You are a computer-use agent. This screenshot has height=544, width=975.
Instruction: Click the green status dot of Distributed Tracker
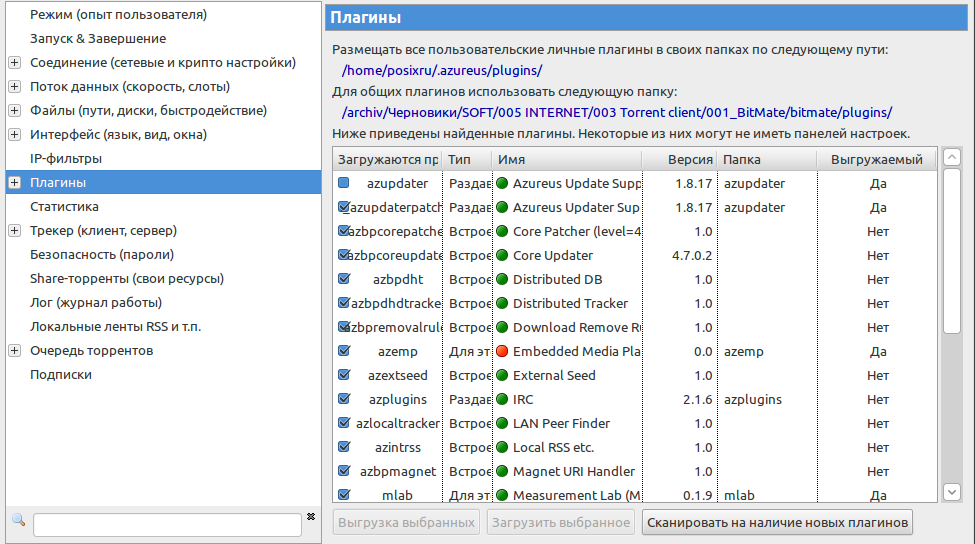pyautogui.click(x=502, y=303)
